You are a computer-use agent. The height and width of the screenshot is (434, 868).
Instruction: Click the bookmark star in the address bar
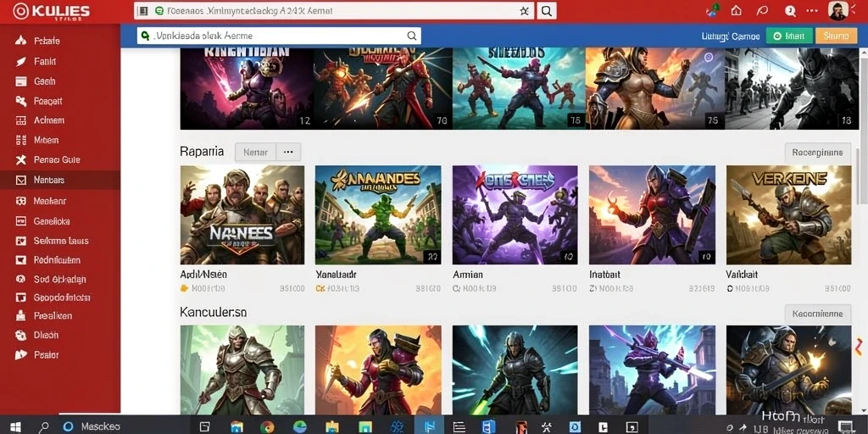coord(524,10)
